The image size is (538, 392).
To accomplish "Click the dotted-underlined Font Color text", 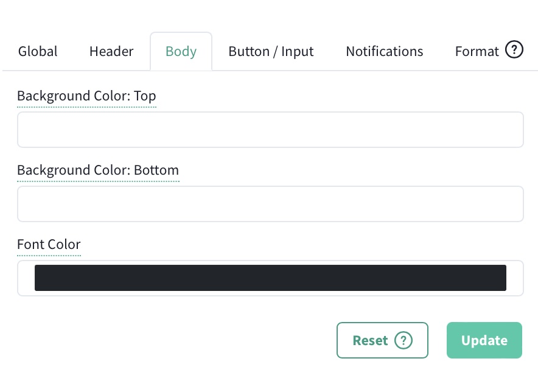I will pyautogui.click(x=49, y=244).
